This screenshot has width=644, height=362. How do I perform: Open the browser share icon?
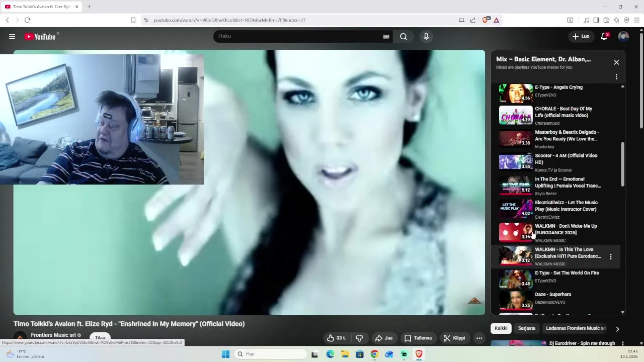tap(473, 20)
